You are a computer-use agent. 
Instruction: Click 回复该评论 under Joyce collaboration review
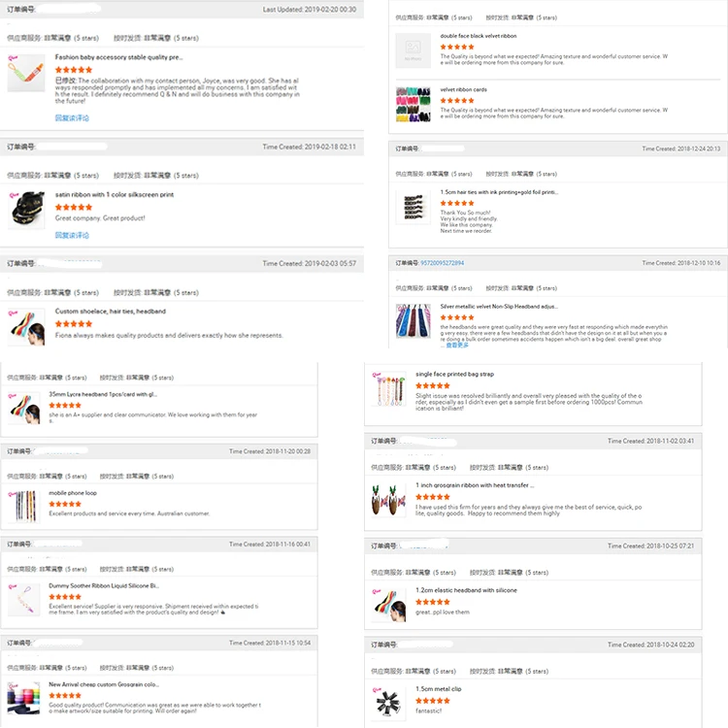(72, 117)
